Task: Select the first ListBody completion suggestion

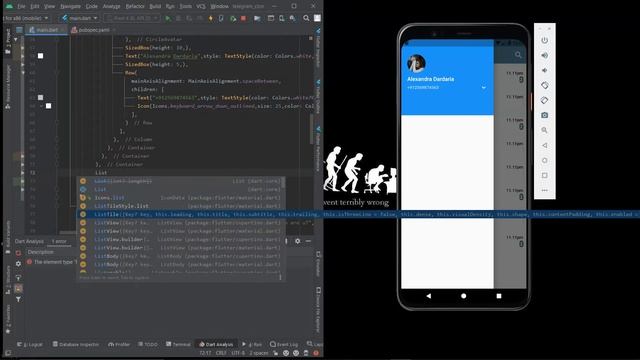Action: 181,256
